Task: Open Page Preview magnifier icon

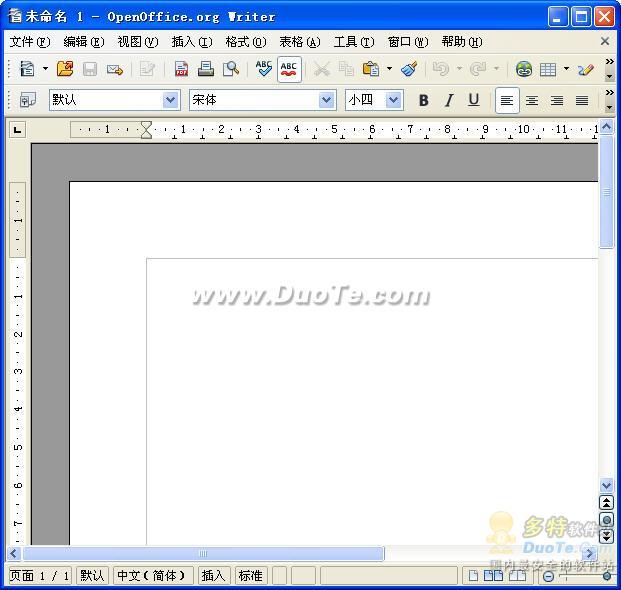Action: tap(231, 69)
